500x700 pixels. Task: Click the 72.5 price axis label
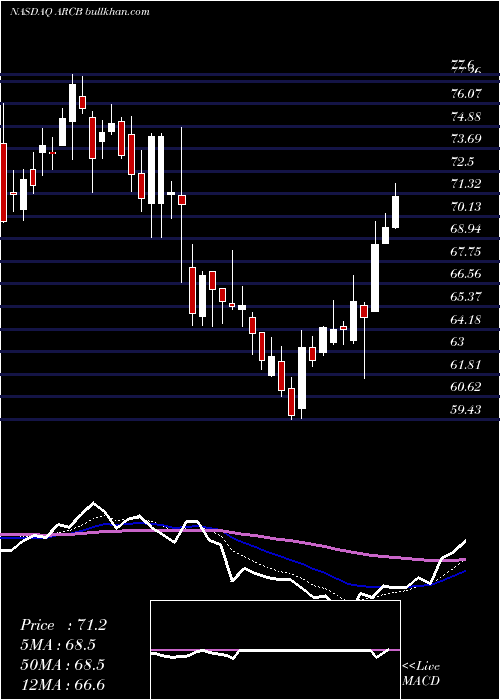pyautogui.click(x=462, y=162)
